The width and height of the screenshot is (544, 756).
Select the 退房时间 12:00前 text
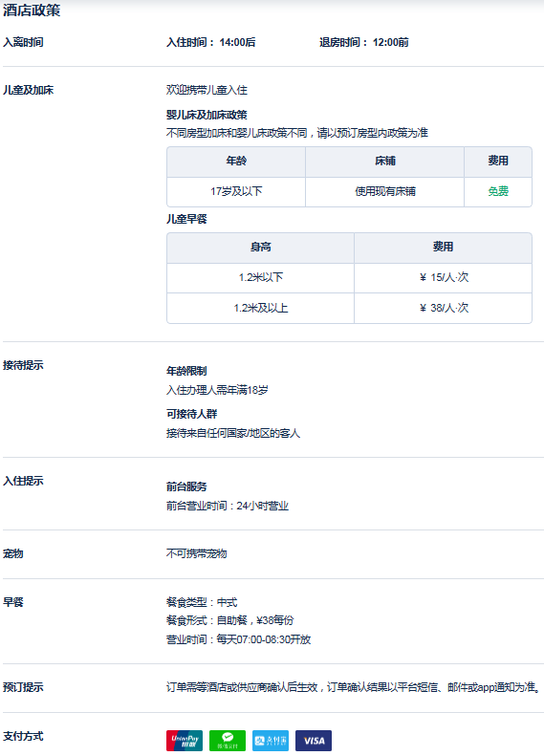click(x=363, y=42)
